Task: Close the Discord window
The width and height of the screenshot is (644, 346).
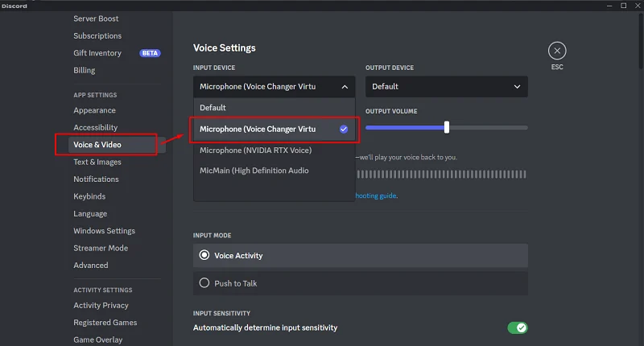Action: pos(638,6)
